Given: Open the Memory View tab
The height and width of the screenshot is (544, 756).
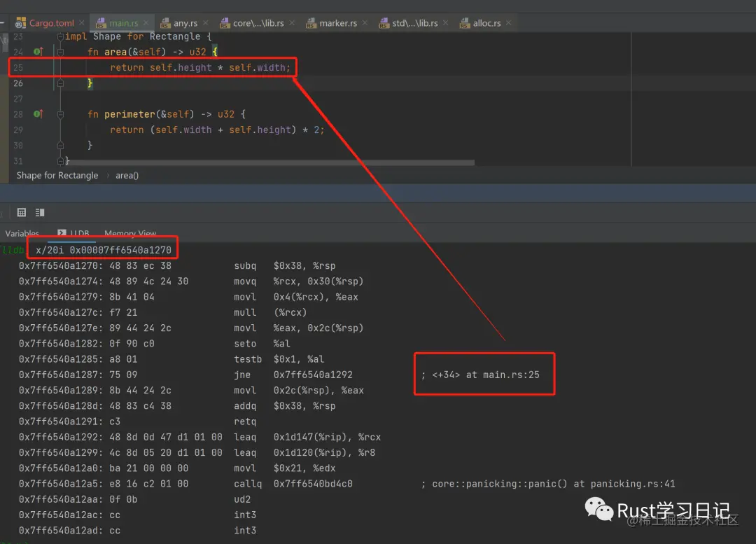Looking at the screenshot, I should coord(130,233).
